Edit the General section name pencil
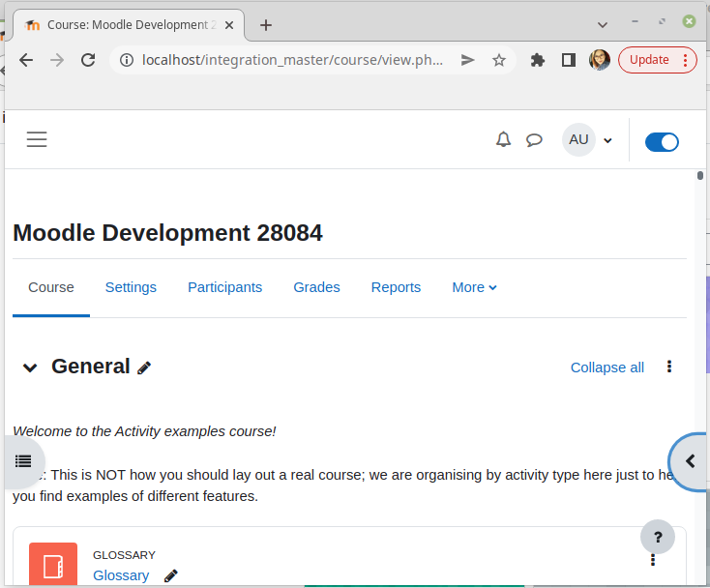 pos(144,368)
